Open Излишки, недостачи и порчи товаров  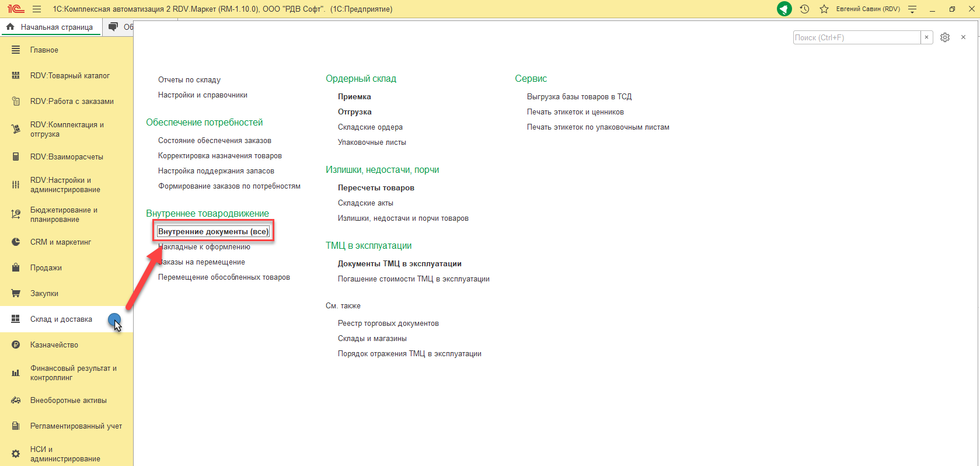coord(403,218)
